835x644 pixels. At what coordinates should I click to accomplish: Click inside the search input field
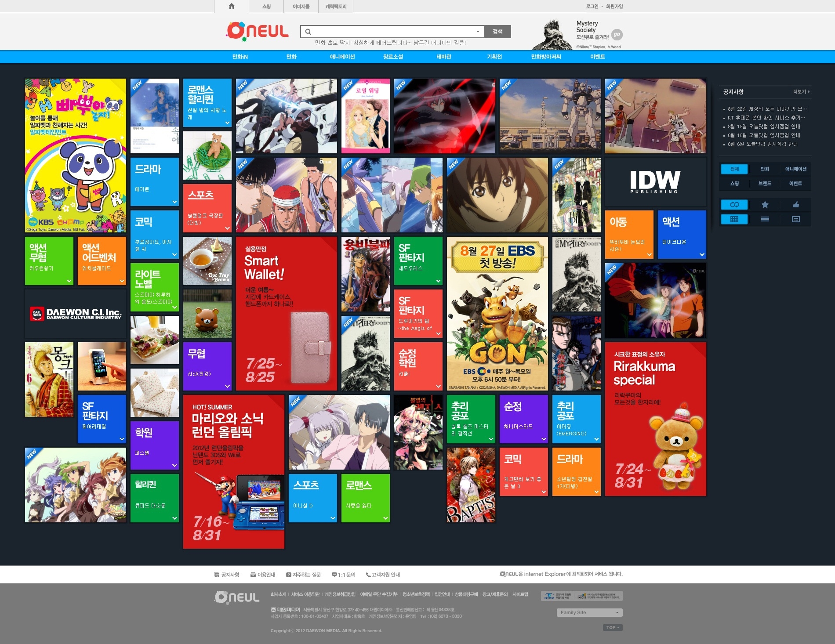391,32
